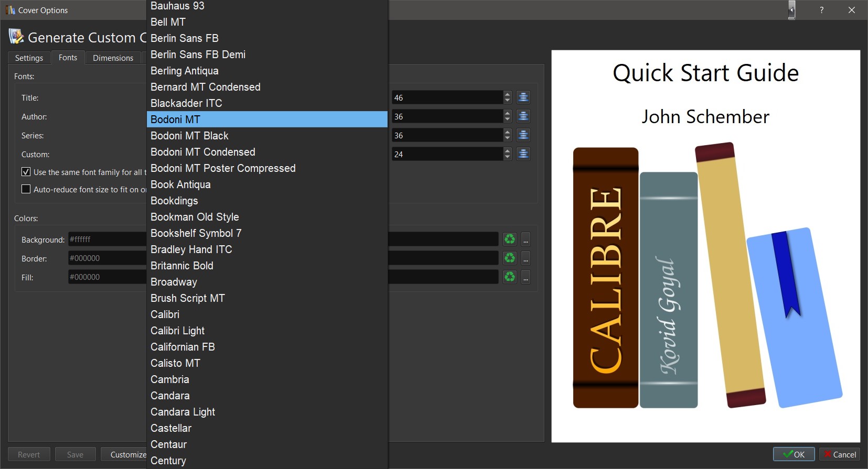Pick Calibri Light font
Viewport: 868px width, 469px height.
(x=267, y=331)
